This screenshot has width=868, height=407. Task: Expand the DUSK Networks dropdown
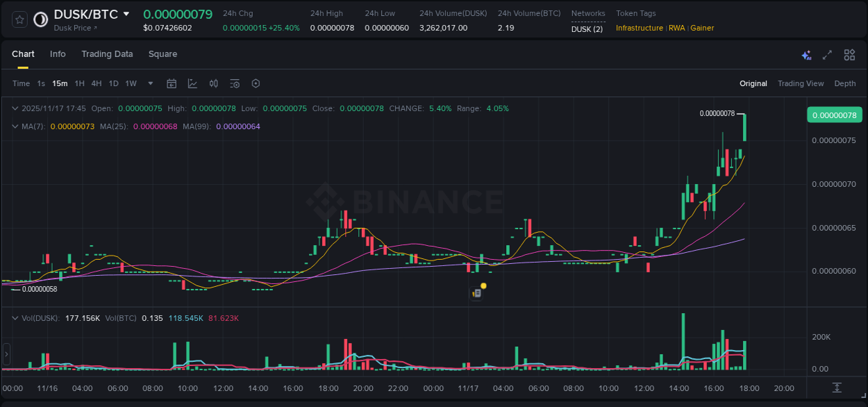pos(587,28)
